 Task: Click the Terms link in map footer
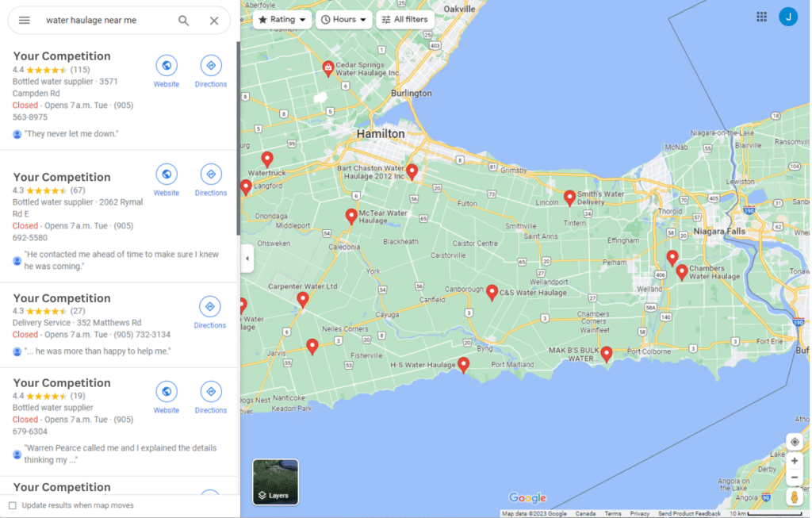(x=613, y=514)
